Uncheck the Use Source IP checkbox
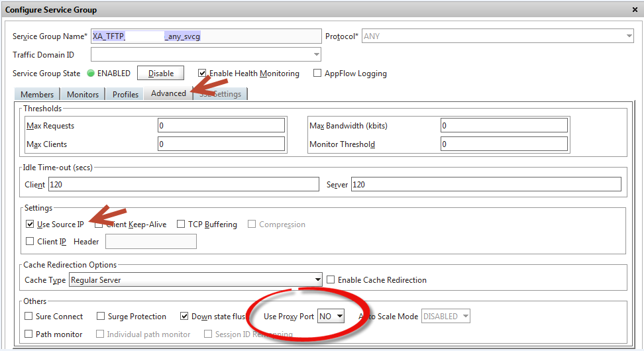 [x=30, y=225]
